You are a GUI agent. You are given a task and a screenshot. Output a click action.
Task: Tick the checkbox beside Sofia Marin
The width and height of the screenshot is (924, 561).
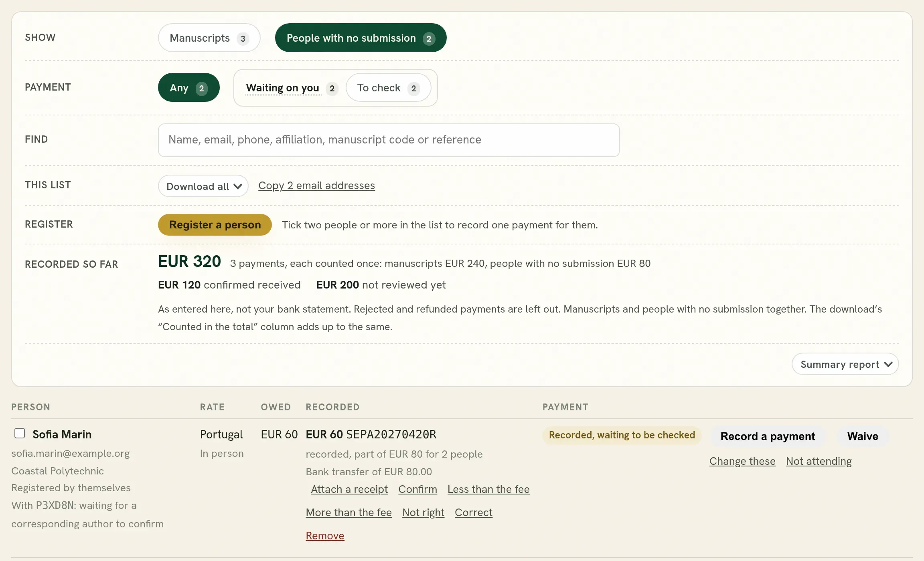click(20, 433)
